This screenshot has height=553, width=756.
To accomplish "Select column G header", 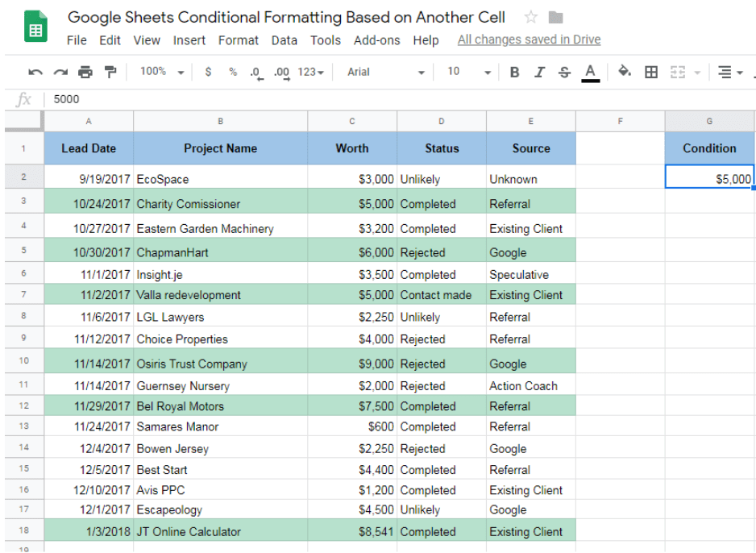I will click(x=709, y=122).
